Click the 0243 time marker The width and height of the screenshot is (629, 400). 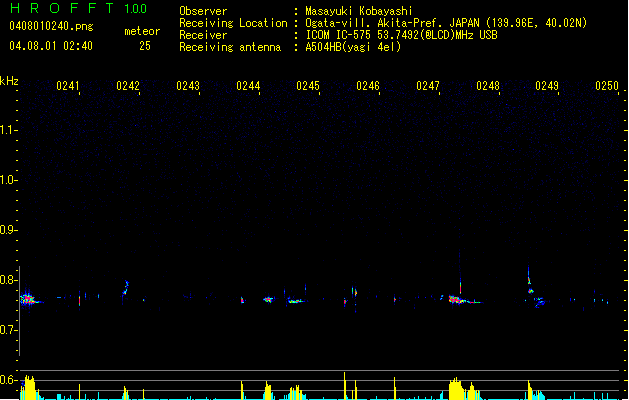[188, 86]
